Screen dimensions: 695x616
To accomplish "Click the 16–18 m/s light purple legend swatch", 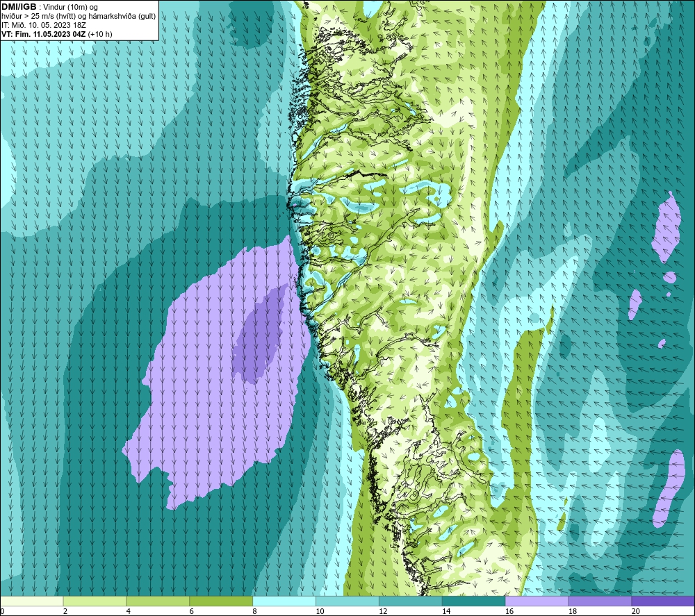I will 537,601.
